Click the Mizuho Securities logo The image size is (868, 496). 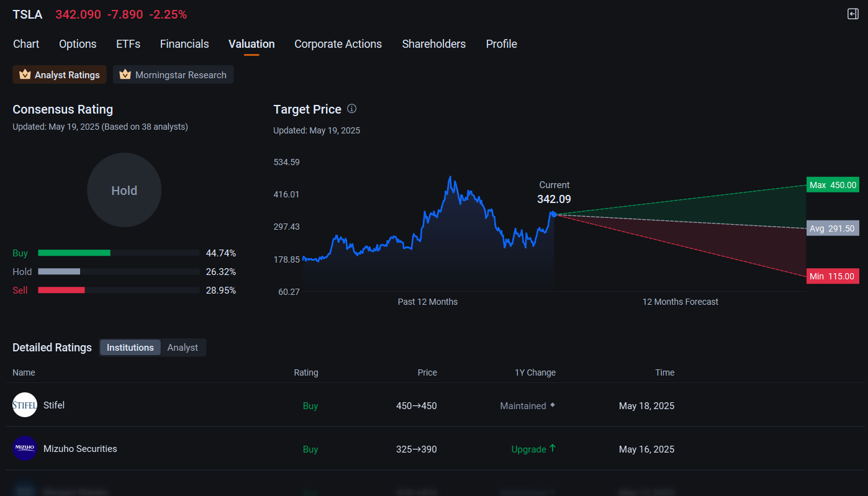tap(25, 448)
